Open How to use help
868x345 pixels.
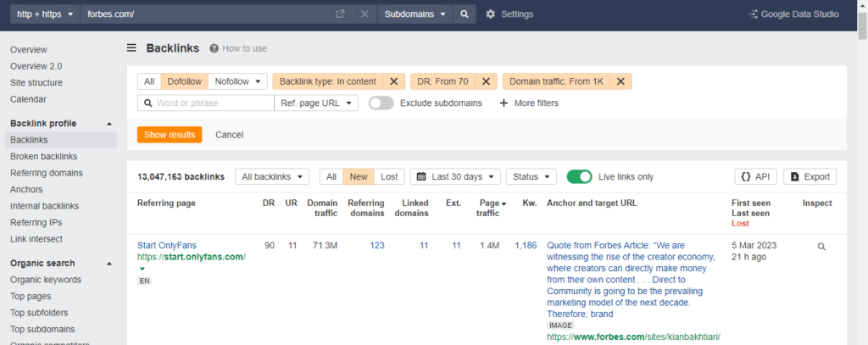point(238,48)
